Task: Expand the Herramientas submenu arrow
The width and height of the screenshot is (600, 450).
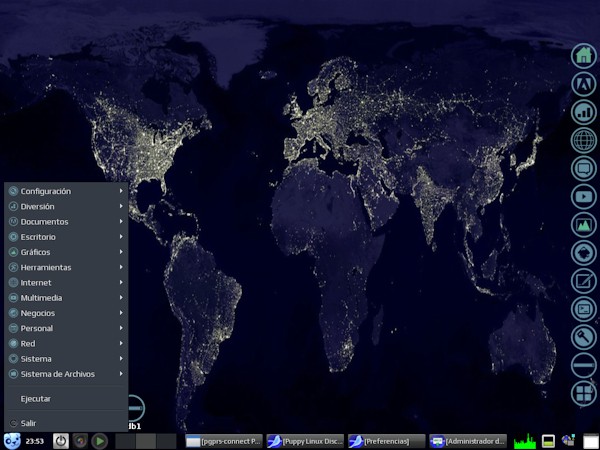Action: 121,267
